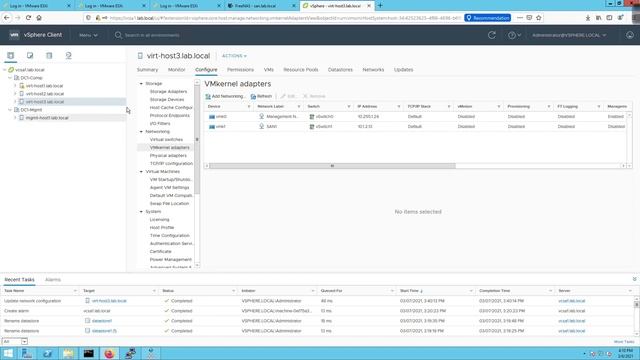This screenshot has width=640, height=360.
Task: Collapse the vcsa1.lab.local tree node
Action: point(4,70)
